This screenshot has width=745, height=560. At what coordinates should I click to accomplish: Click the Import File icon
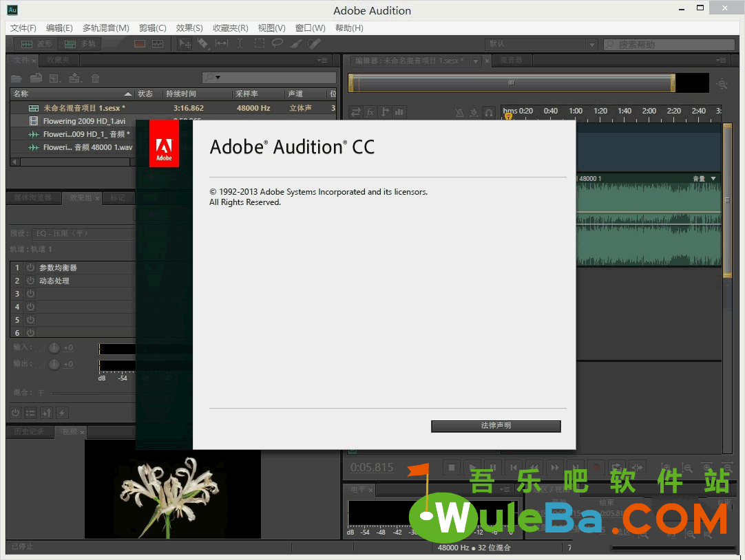coord(36,78)
